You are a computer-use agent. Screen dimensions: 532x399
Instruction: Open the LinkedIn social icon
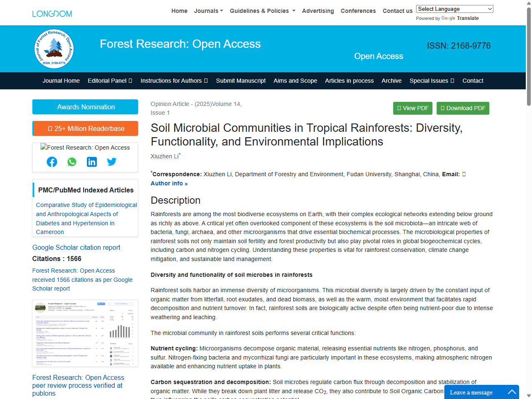pyautogui.click(x=91, y=162)
